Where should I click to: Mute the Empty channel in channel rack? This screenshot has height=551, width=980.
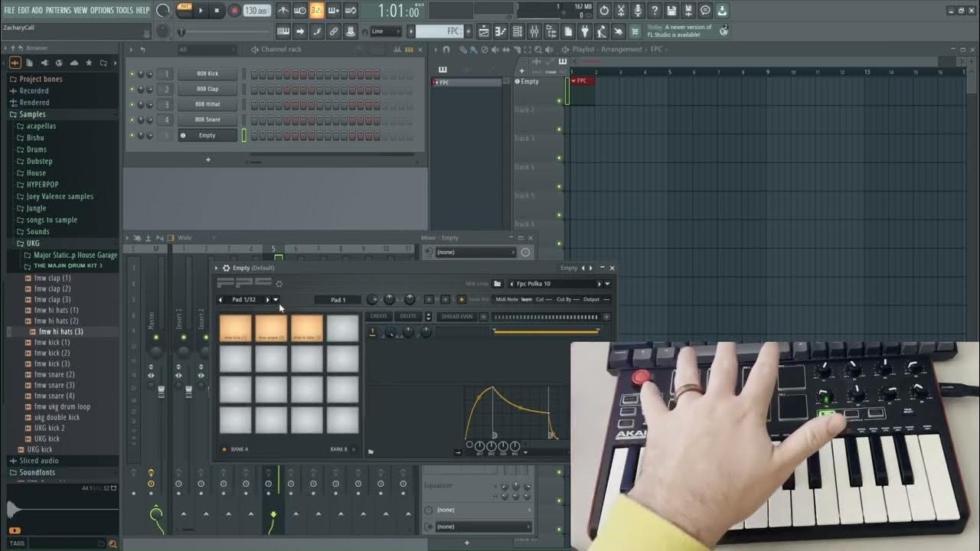pyautogui.click(x=132, y=135)
